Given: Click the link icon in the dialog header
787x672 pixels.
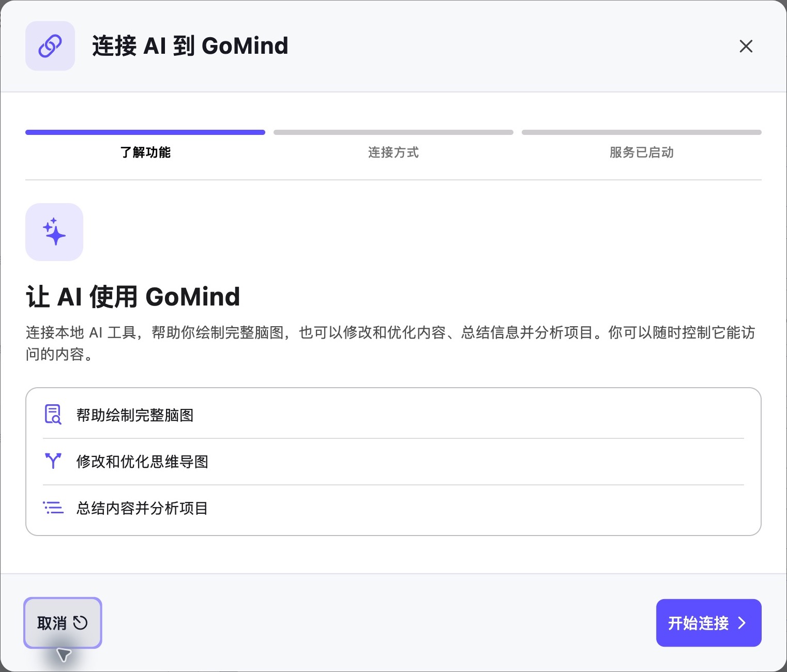Looking at the screenshot, I should tap(50, 46).
